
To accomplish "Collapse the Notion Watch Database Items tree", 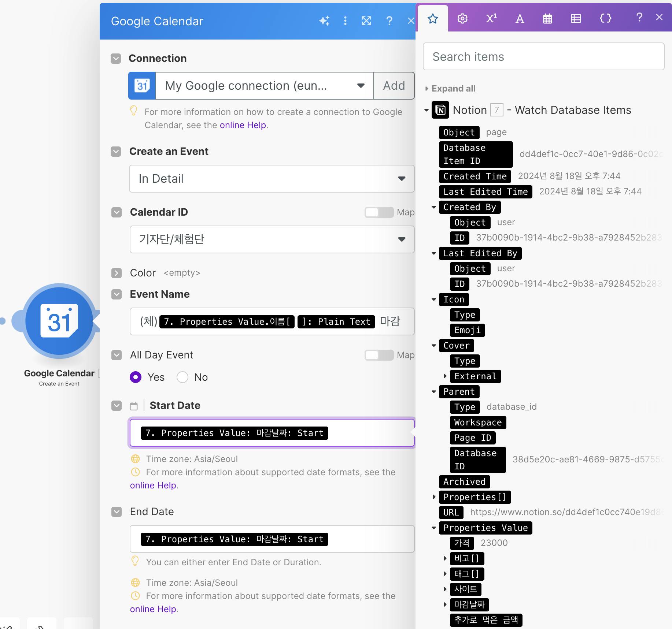I will pyautogui.click(x=426, y=110).
